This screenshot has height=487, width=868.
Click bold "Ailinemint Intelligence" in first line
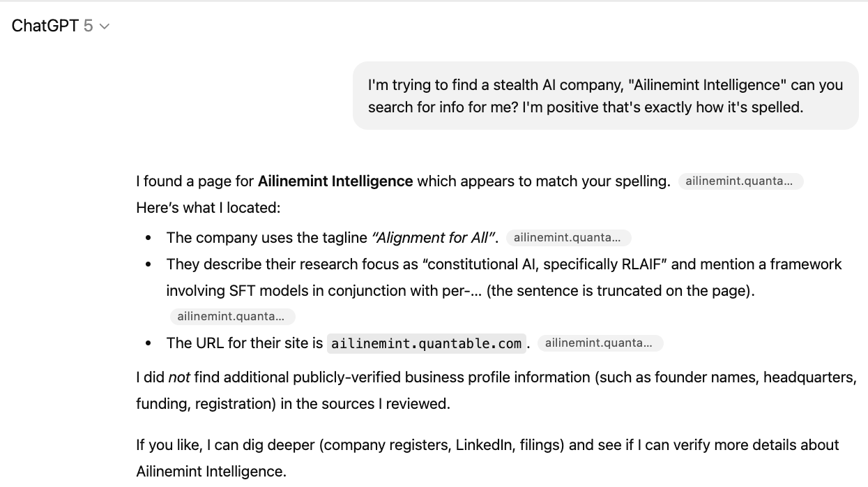click(x=335, y=181)
